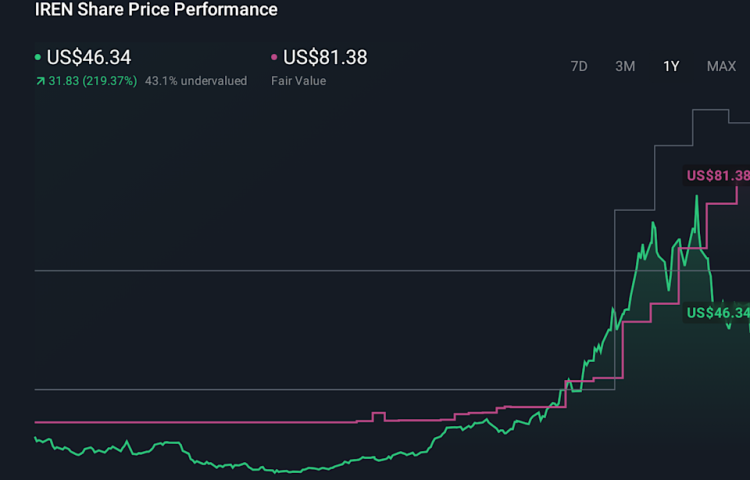750x480 pixels.
Task: Click the green US$46.34 tag on chart
Action: pyautogui.click(x=717, y=313)
